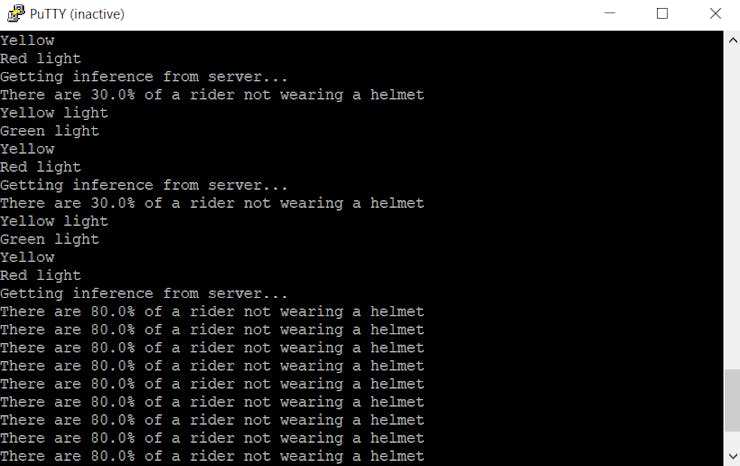Click first "Getting inference from server..." line
740x466 pixels.
(x=143, y=76)
